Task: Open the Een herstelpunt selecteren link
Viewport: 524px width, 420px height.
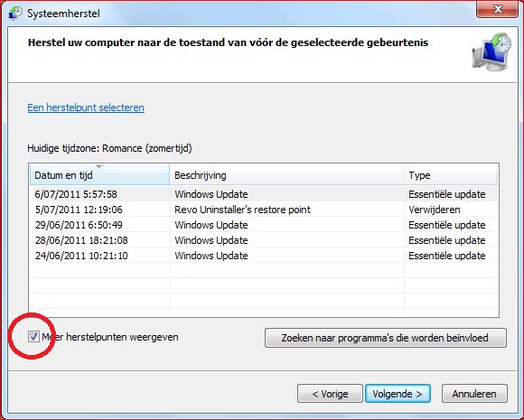Action: pos(86,107)
